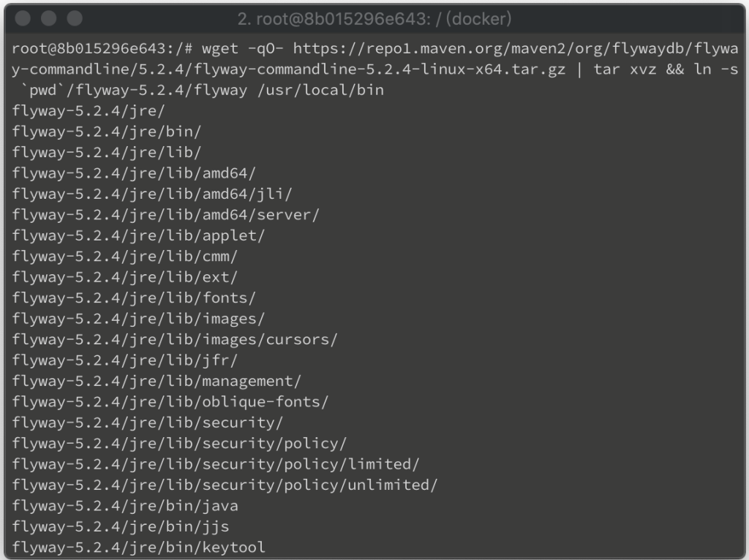Click the jre/lib/fonts/ output line
This screenshot has width=749, height=560.
(x=134, y=298)
